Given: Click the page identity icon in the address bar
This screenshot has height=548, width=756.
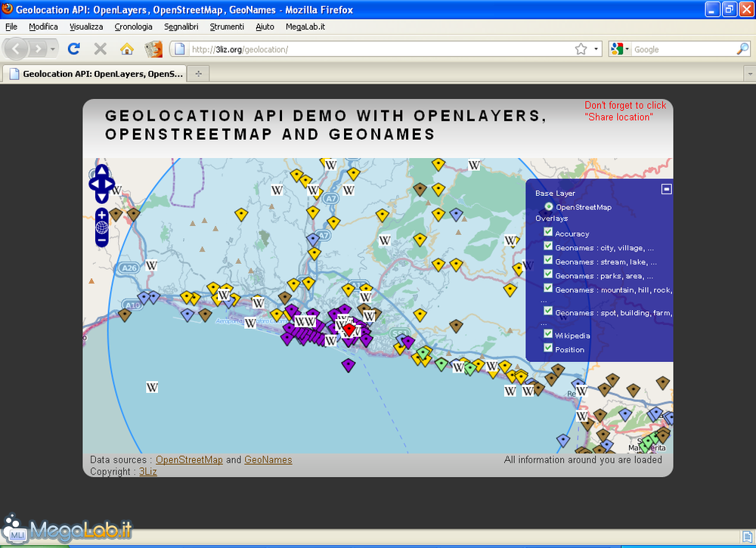Looking at the screenshot, I should click(179, 48).
